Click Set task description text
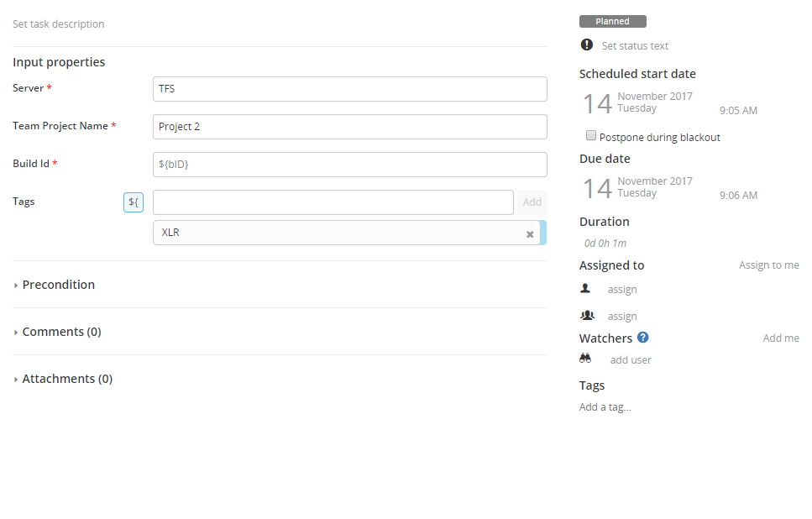The image size is (812, 519). point(59,24)
